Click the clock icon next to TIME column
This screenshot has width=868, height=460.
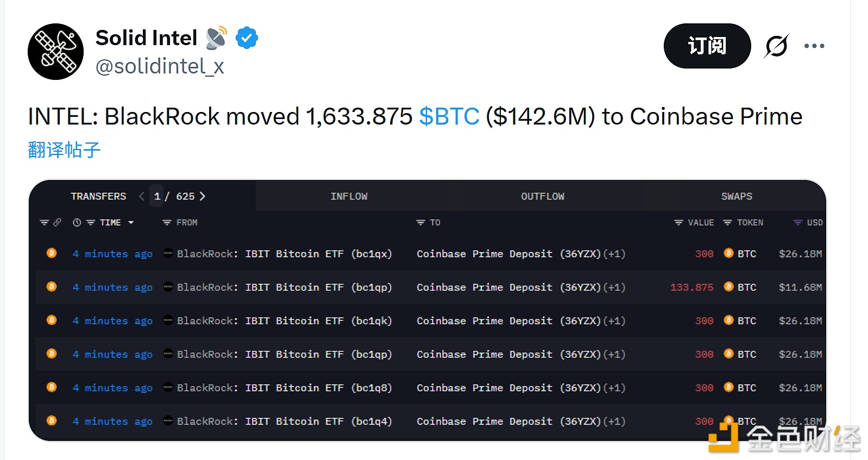point(76,222)
